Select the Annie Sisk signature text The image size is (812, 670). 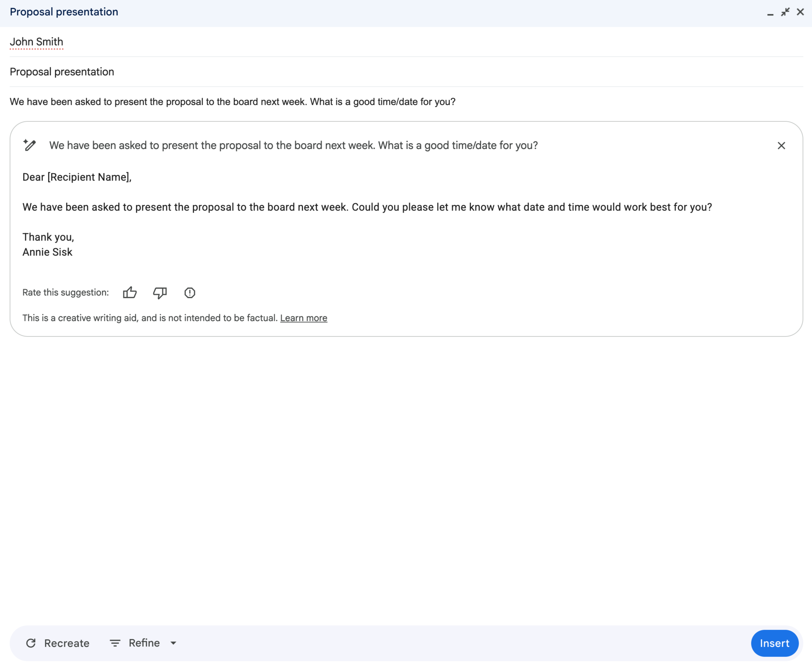47,252
